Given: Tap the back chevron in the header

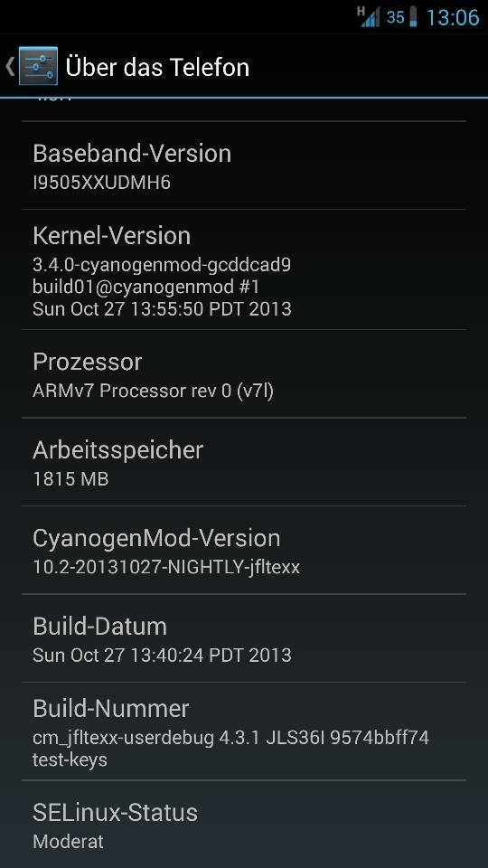Looking at the screenshot, I should pyautogui.click(x=9, y=66).
